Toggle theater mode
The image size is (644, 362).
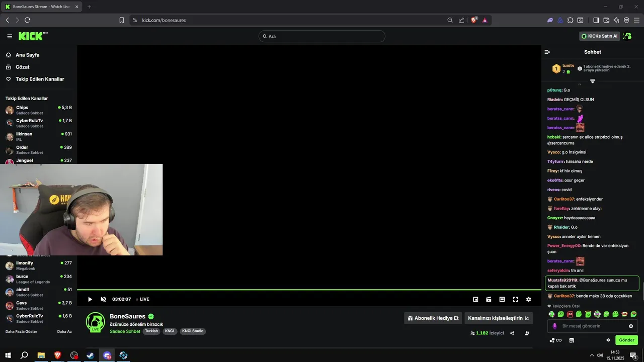coord(502,299)
